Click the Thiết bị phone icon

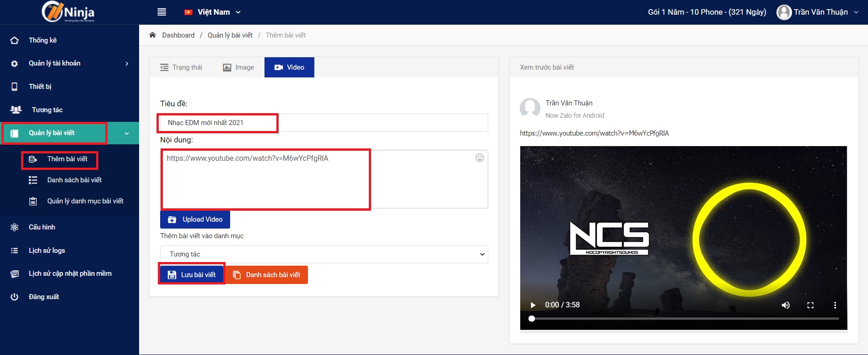pos(15,87)
